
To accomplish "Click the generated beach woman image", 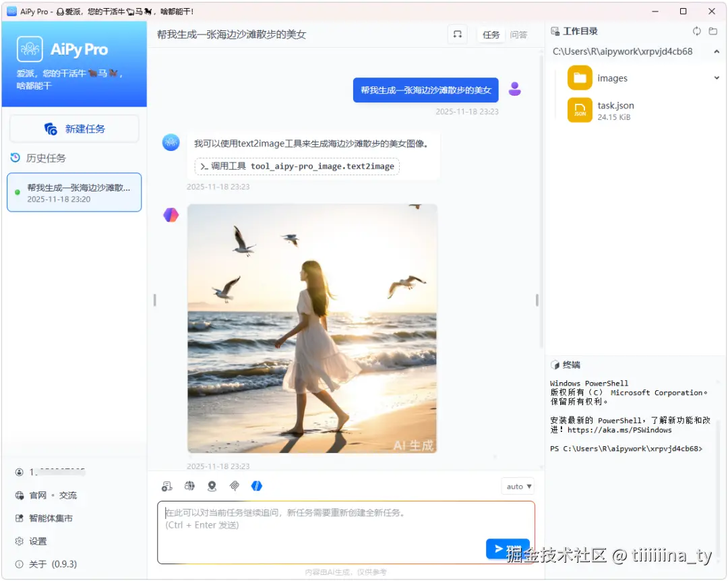I will coord(312,328).
